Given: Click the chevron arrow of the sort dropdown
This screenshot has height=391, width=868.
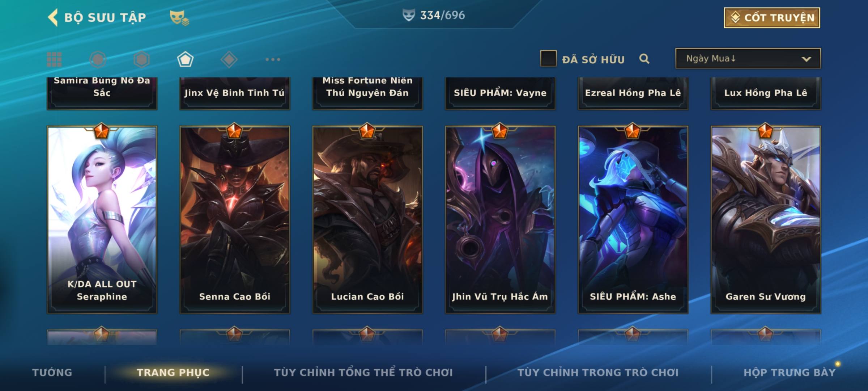Looking at the screenshot, I should pos(806,59).
